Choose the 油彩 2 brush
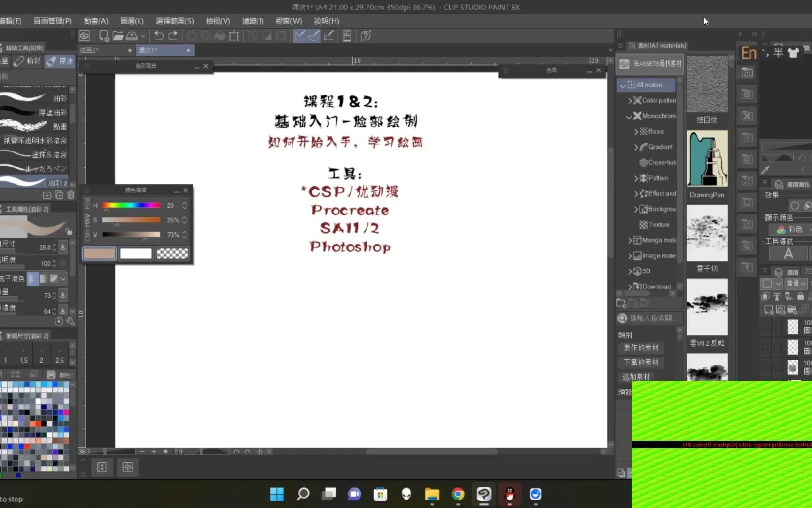Viewport: 812px width, 508px height. pyautogui.click(x=34, y=183)
